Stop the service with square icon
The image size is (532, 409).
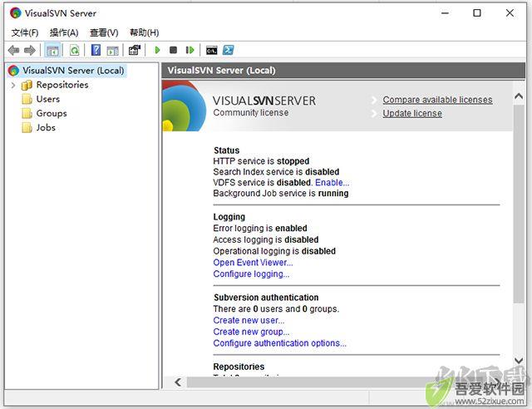[173, 50]
